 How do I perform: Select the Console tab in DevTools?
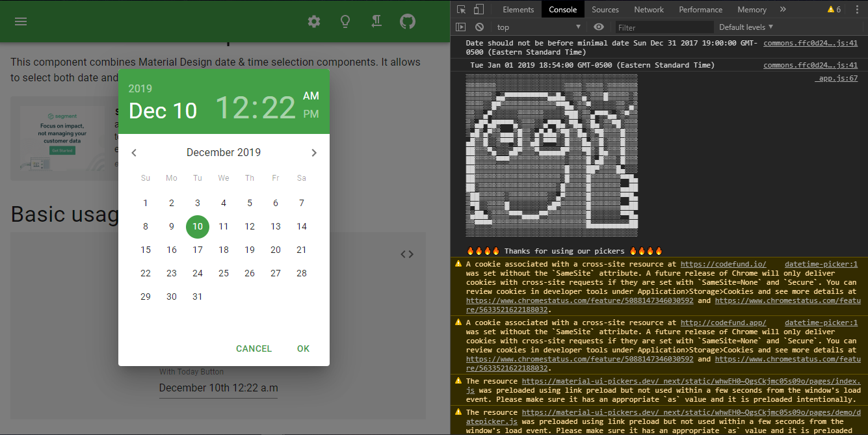point(563,9)
